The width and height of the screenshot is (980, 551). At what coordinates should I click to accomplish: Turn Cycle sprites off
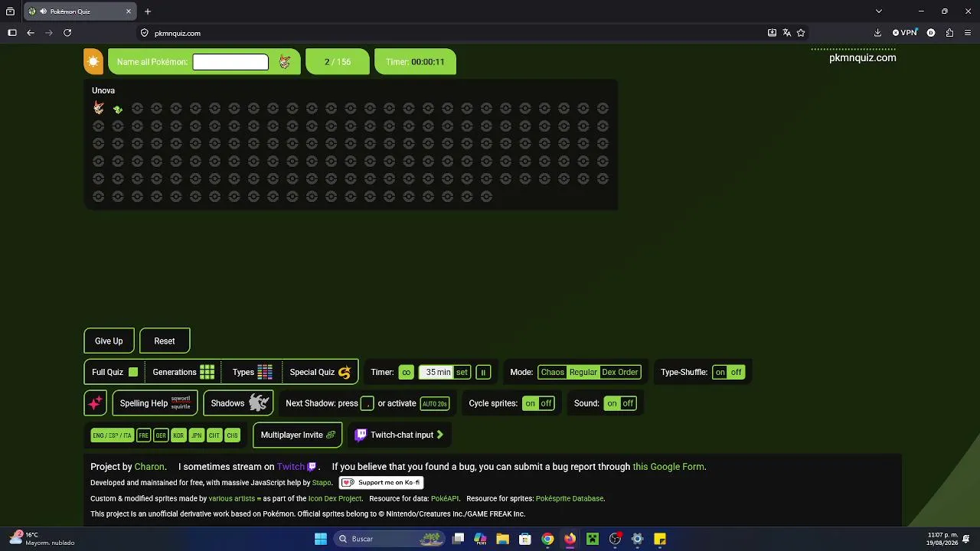[546, 403]
